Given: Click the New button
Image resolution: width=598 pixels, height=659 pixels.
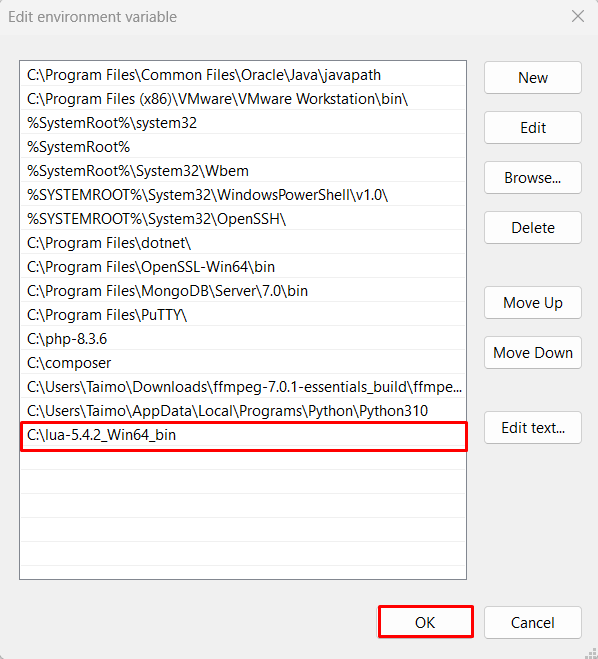Looking at the screenshot, I should tap(532, 78).
